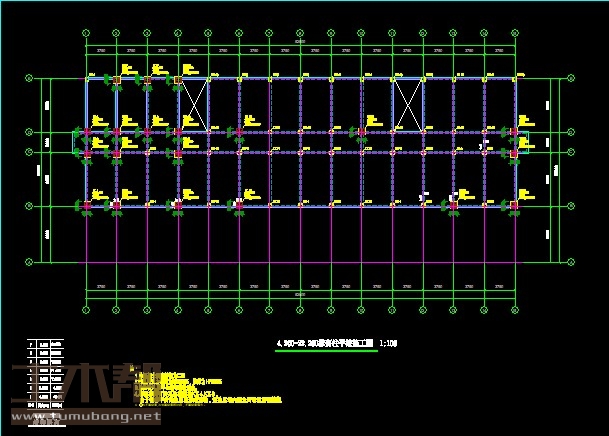The width and height of the screenshot is (609, 436).
Task: Click the top overall dimension line text
Action: [300, 40]
